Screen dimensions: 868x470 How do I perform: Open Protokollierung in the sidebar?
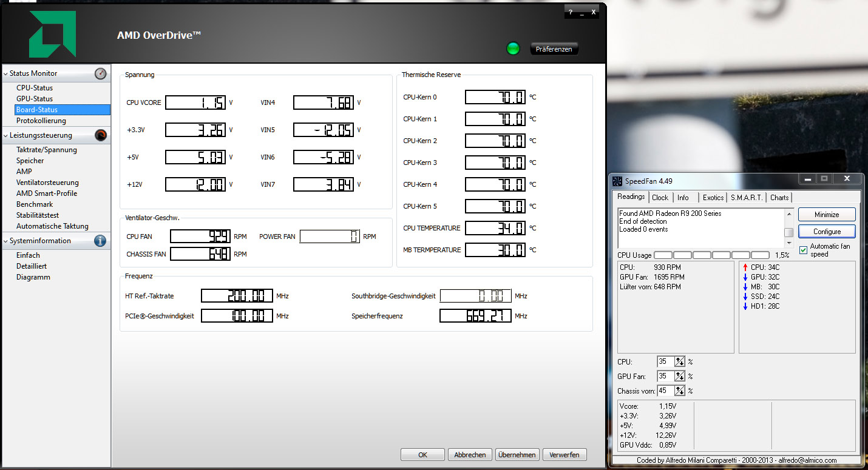coord(41,121)
